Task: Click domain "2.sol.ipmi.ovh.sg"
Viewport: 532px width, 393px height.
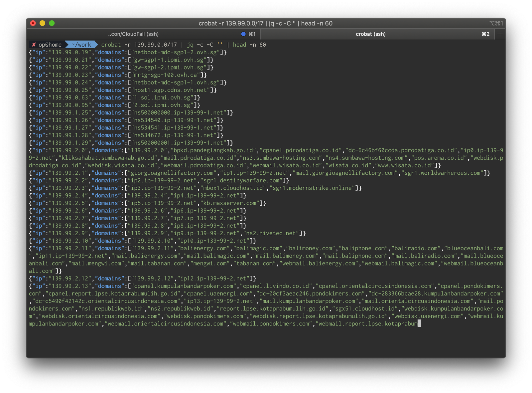Action: (x=164, y=105)
